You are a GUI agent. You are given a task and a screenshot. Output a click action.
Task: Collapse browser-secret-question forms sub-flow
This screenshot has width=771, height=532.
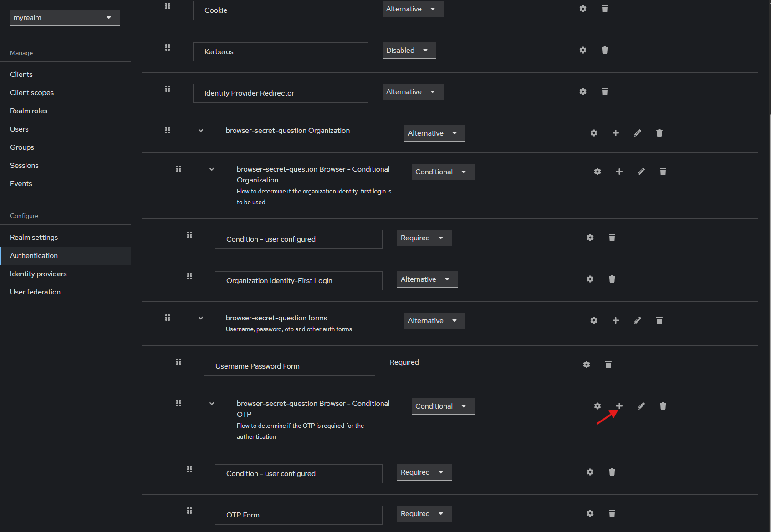pyautogui.click(x=201, y=318)
